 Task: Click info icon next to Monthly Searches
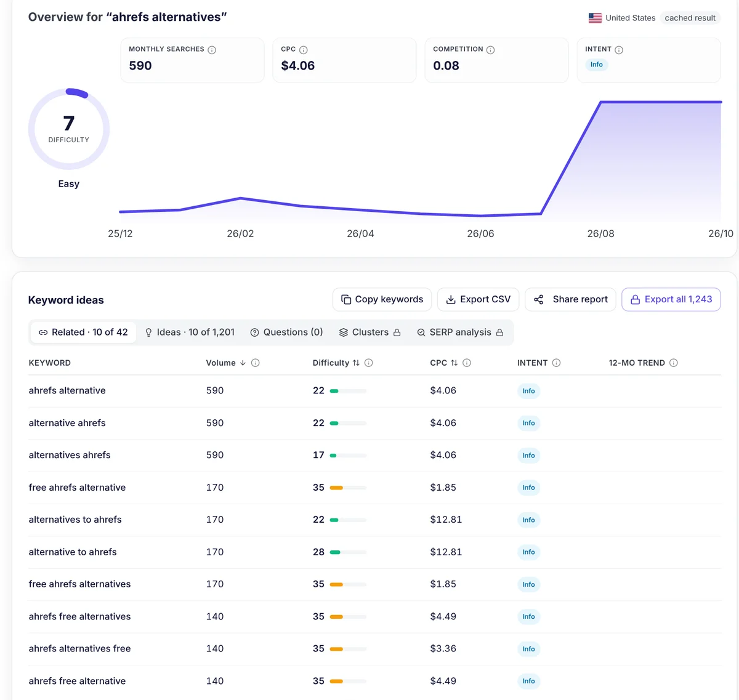point(212,50)
